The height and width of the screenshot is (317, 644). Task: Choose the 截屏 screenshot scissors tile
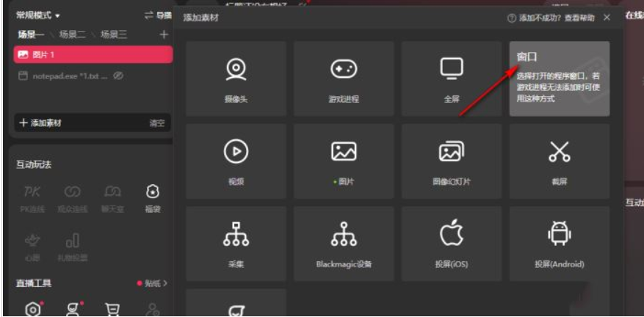point(560,161)
